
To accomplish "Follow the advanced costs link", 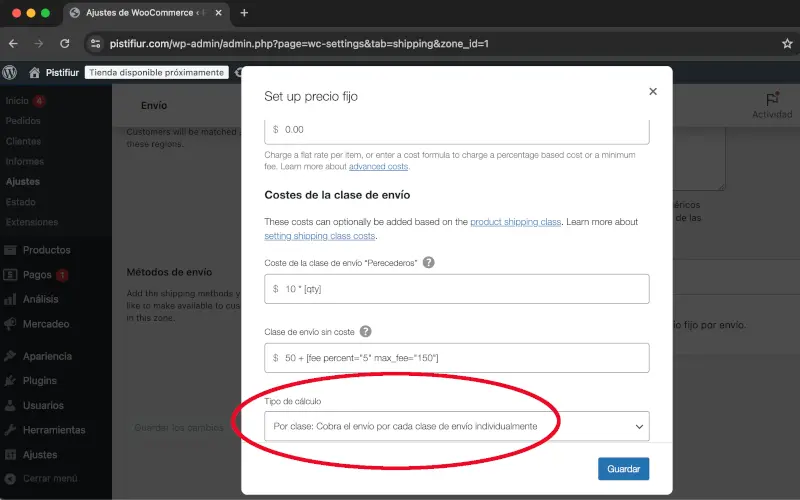I will coord(379,166).
